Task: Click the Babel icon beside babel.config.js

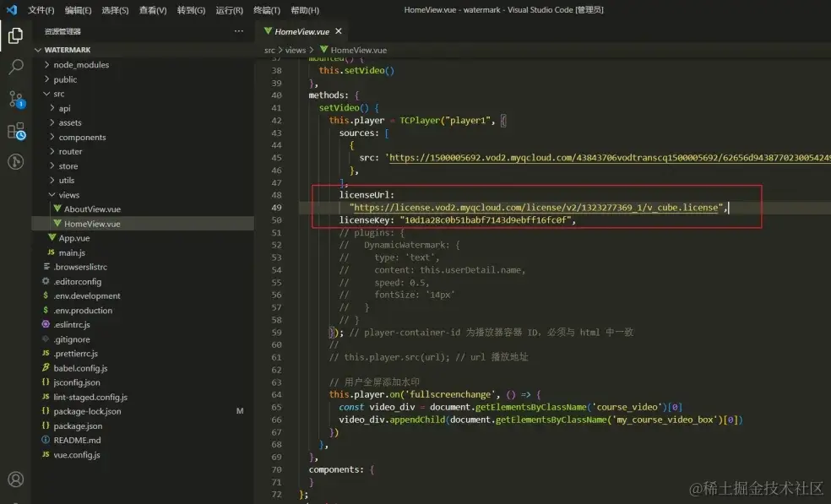Action: point(46,367)
